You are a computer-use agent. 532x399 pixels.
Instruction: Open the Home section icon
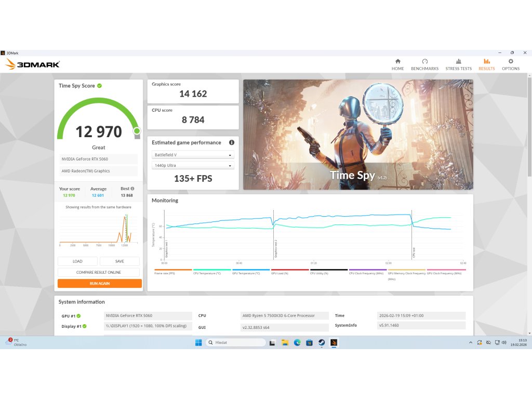coord(397,64)
